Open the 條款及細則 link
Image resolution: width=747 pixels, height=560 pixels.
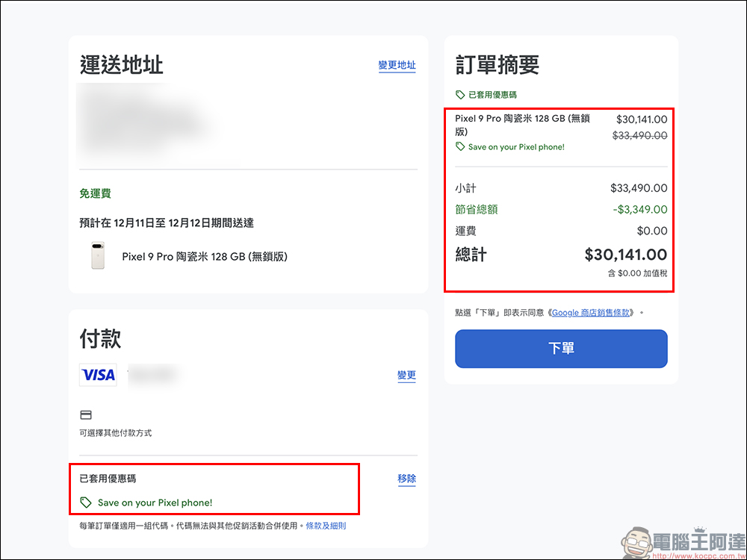pyautogui.click(x=326, y=526)
